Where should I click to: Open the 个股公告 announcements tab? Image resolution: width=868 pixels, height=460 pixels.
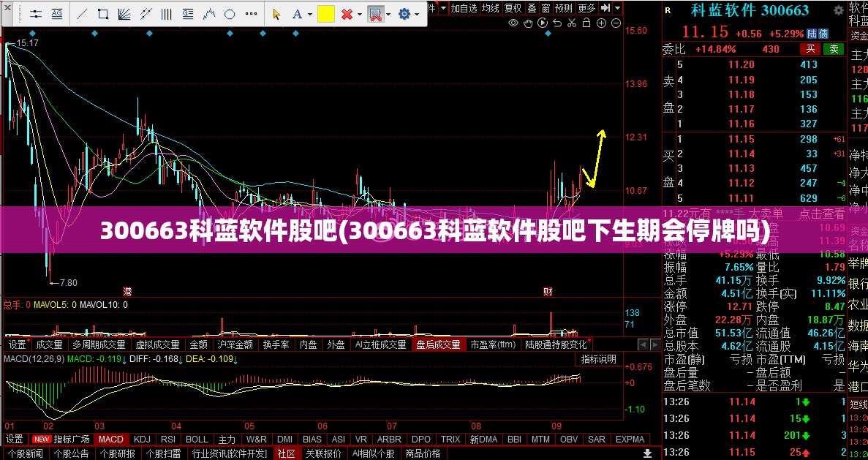(x=72, y=453)
